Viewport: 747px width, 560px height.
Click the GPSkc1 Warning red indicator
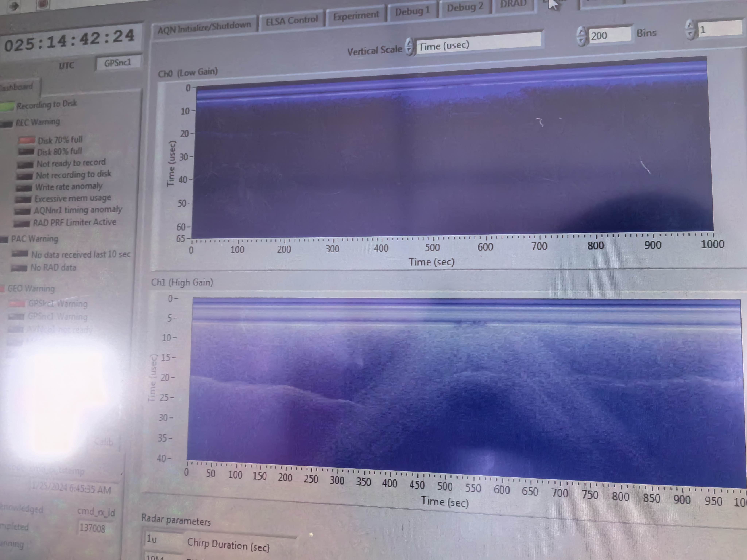tap(17, 304)
